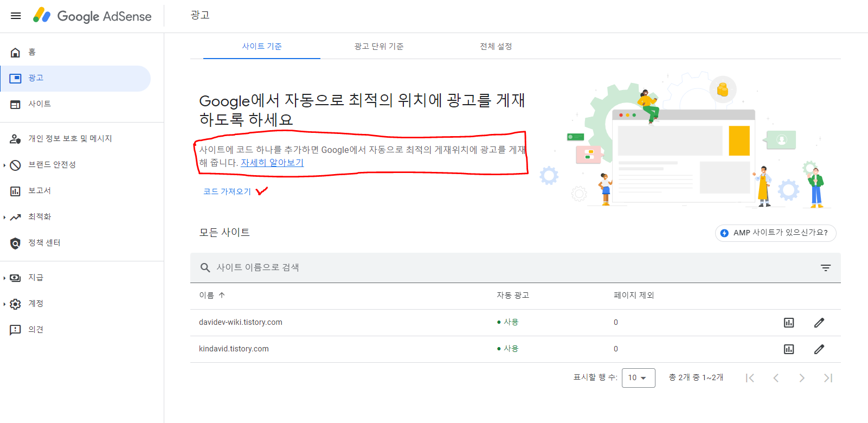Screen dimensions: 868x423
Task: Click the 정책 센터 shield icon
Action: (x=15, y=243)
